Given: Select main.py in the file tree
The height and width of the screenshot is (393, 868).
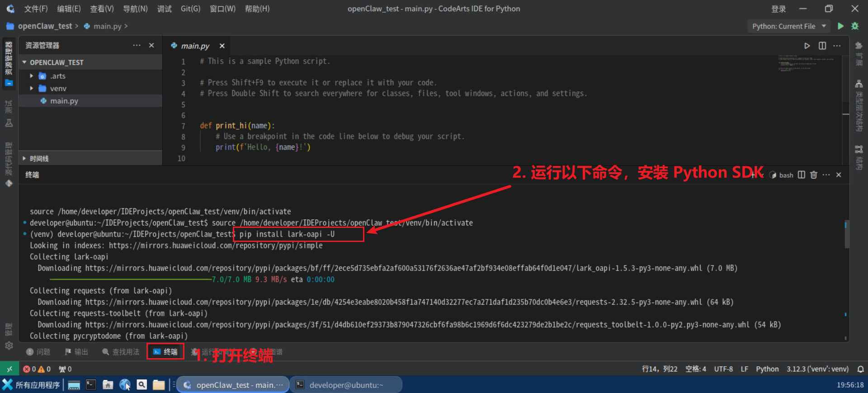Looking at the screenshot, I should (x=90, y=101).
